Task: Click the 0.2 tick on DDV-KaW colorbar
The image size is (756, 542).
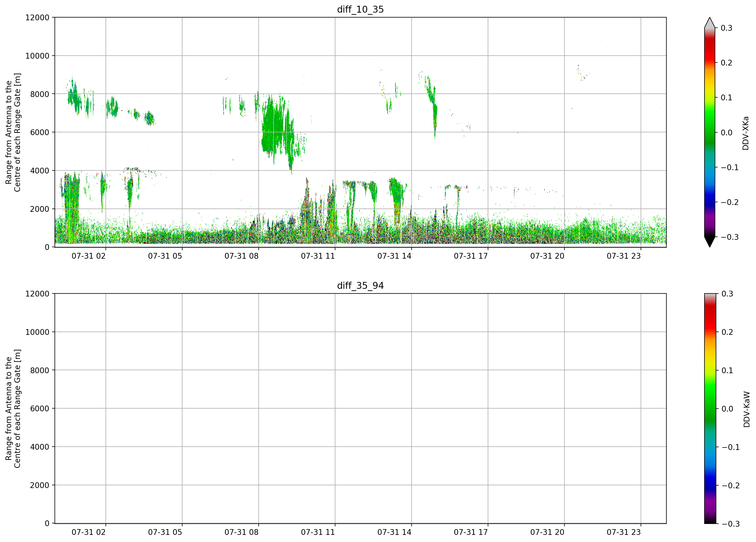Action: point(727,332)
